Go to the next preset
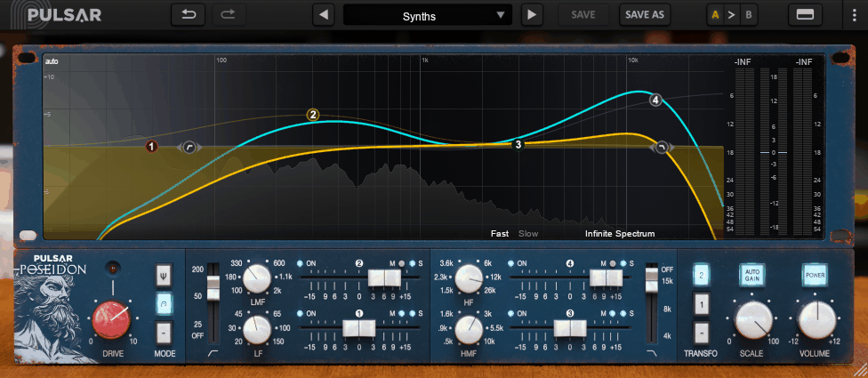Viewport: 868px width, 378px height. (x=532, y=15)
